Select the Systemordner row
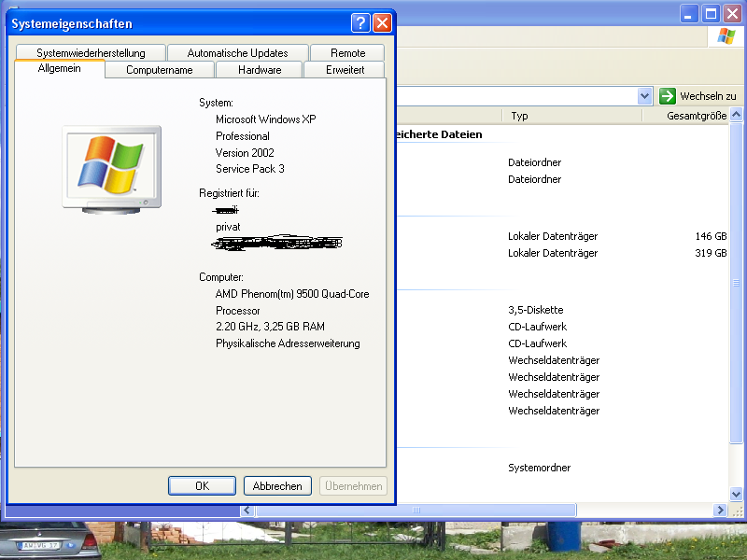Viewport: 747px width, 560px height. click(x=562, y=468)
